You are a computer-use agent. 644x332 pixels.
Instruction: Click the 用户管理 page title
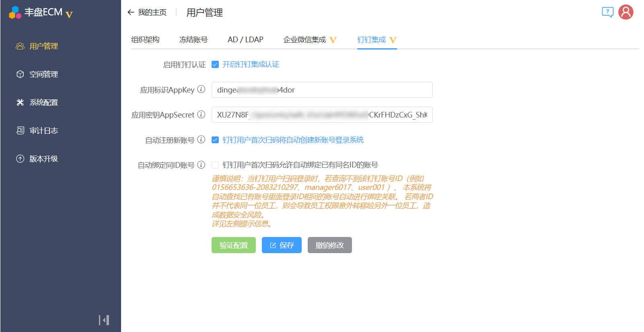point(204,12)
